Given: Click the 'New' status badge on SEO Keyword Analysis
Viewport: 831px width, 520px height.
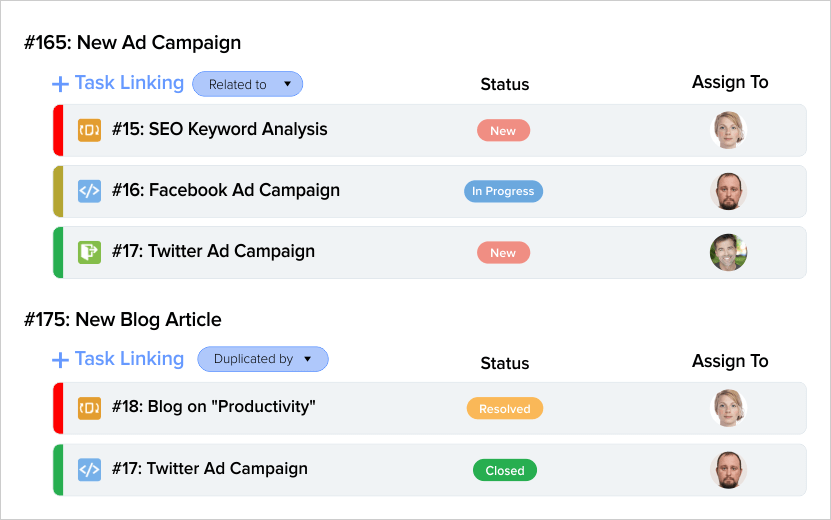Looking at the screenshot, I should 503,131.
